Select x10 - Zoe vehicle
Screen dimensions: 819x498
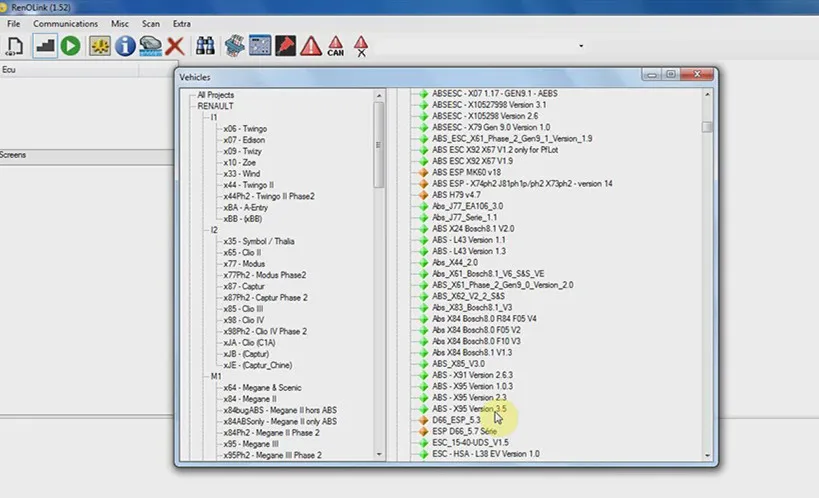(x=239, y=163)
